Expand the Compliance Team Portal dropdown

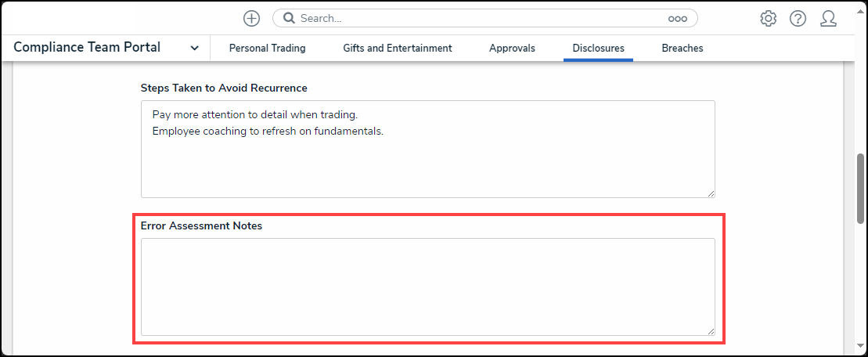coord(194,48)
